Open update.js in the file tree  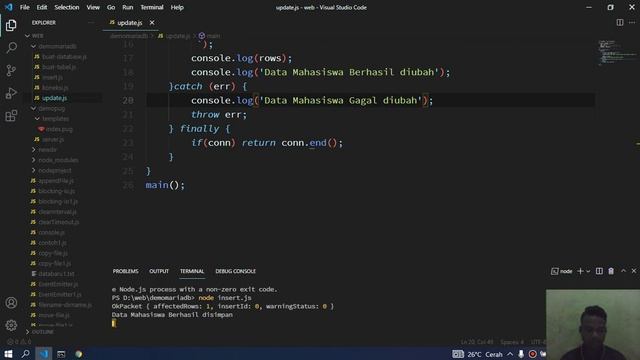tap(54, 98)
